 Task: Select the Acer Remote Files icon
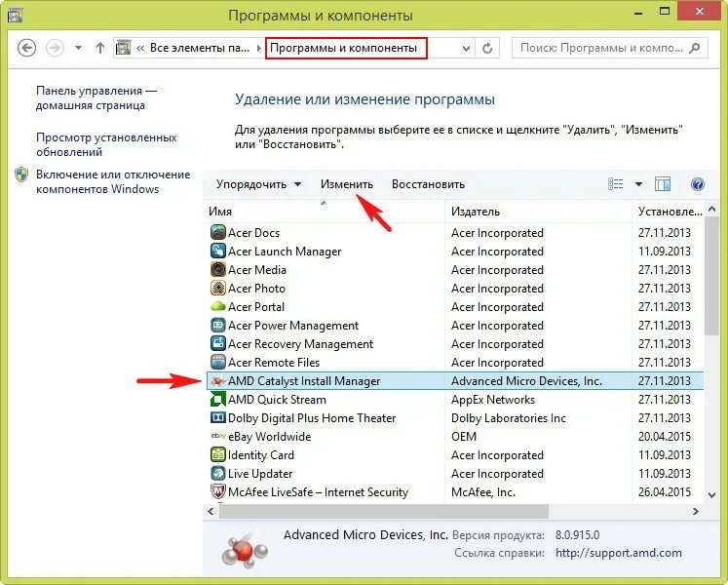[x=217, y=363]
